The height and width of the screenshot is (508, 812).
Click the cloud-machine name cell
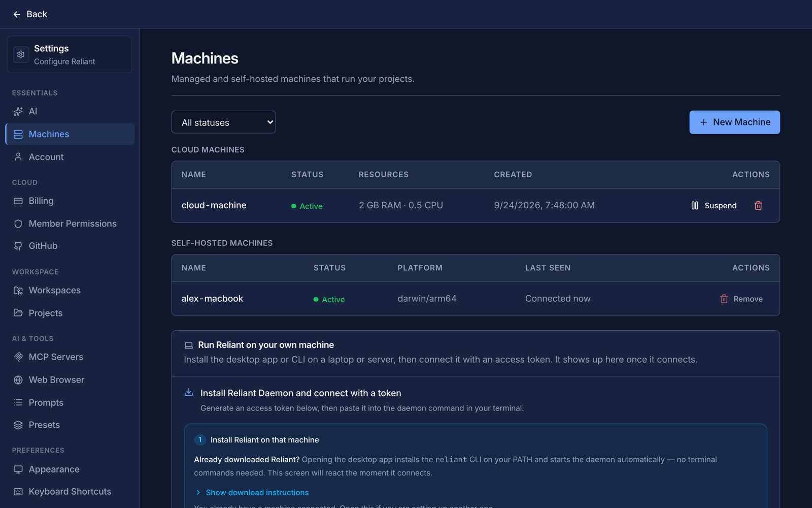(x=214, y=205)
